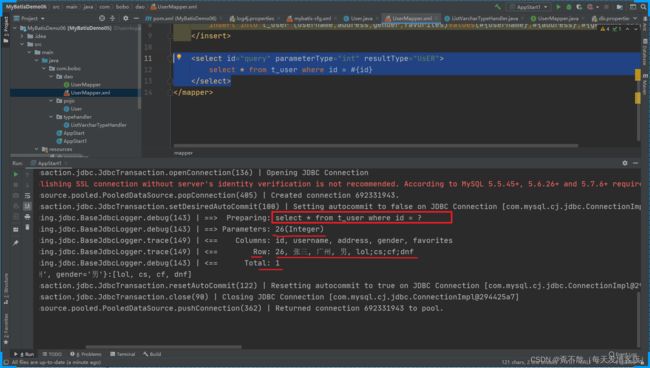650x368 pixels.
Task: Click the horizontal scrollbar of the editor
Action: (376, 146)
